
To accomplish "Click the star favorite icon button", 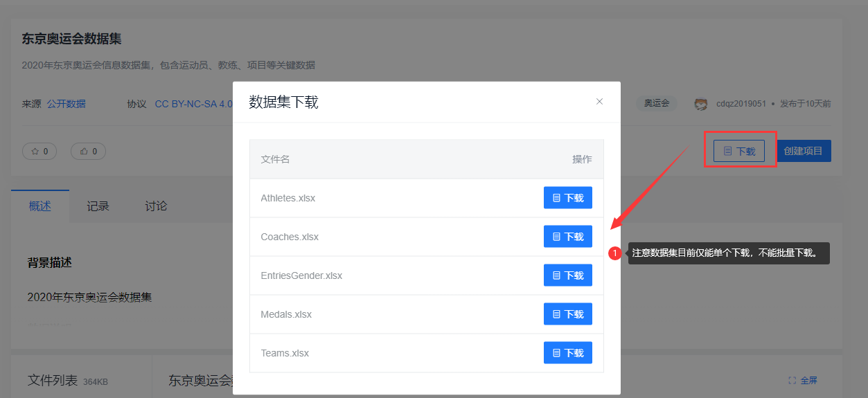I will coord(39,151).
